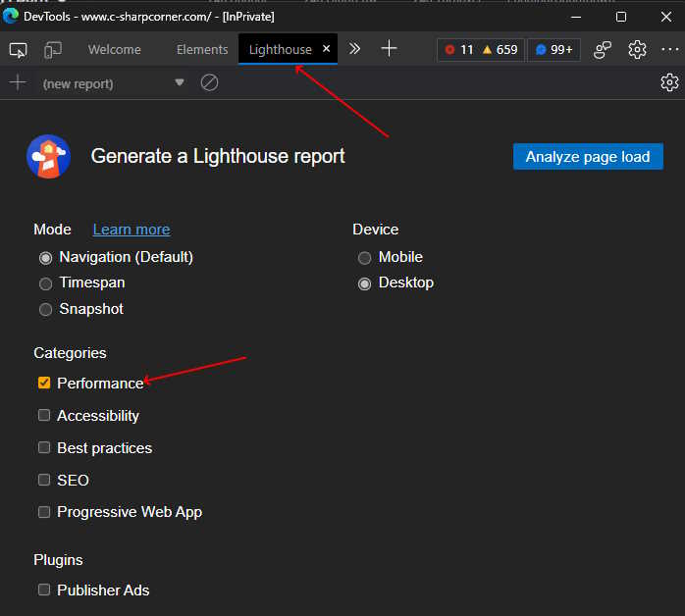Screen dimensions: 685x616
Task: Close the Lighthouse tab
Action: click(327, 49)
